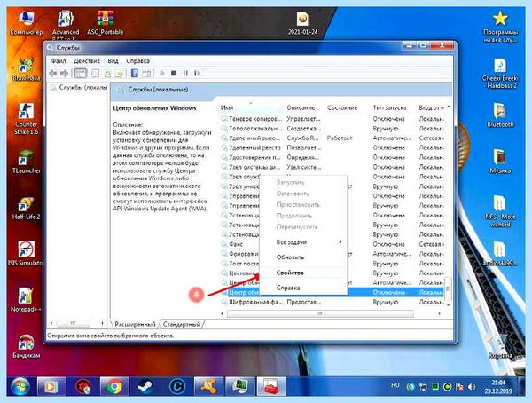Open the Компьютер desktop icon
Viewport: 532px width, 403px height.
click(x=26, y=23)
